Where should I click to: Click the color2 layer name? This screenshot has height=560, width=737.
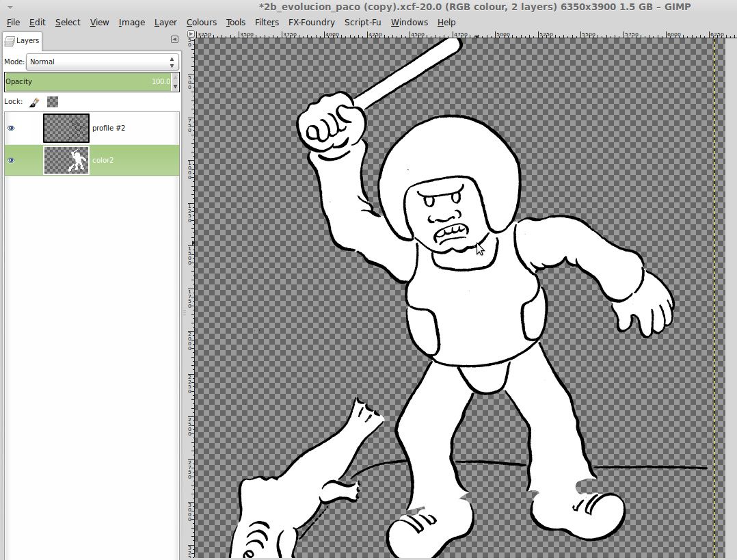[103, 160]
